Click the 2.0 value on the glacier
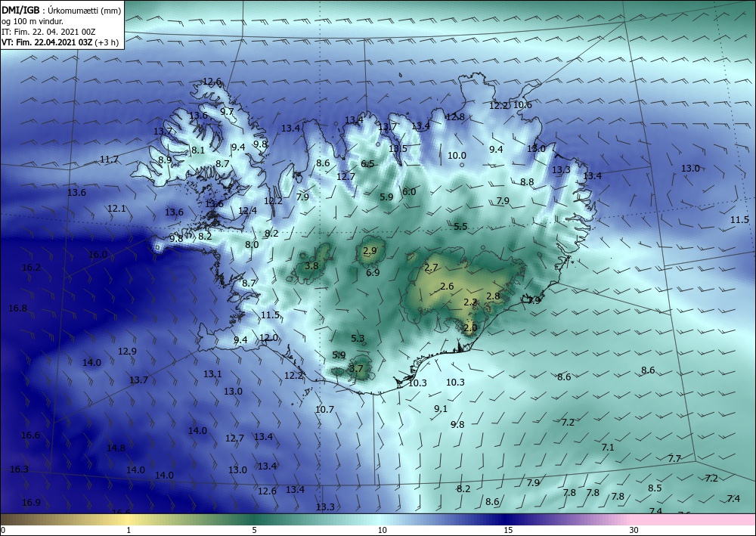The height and width of the screenshot is (536, 756). click(x=470, y=328)
